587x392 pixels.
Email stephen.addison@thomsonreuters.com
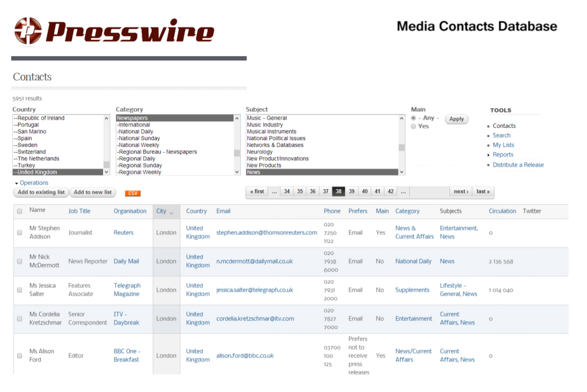click(266, 232)
